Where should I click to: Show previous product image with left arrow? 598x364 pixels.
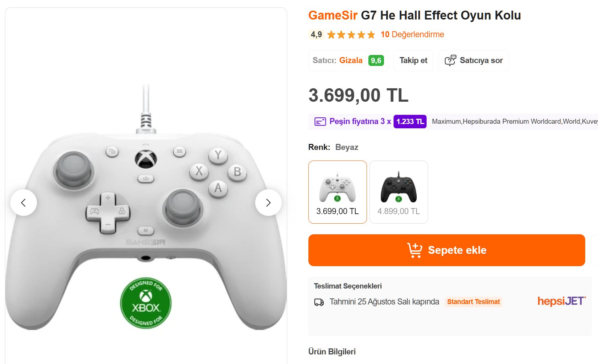(x=23, y=202)
